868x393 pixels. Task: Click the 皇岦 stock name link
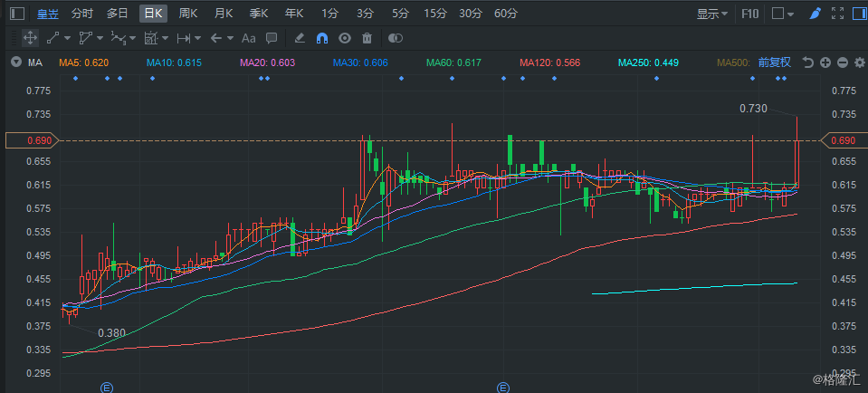coord(48,14)
